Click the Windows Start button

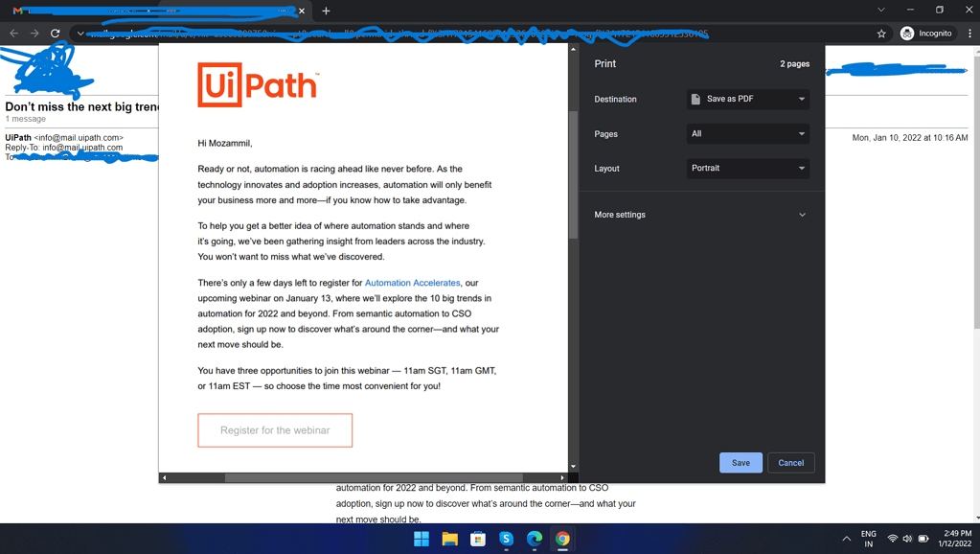pos(420,538)
